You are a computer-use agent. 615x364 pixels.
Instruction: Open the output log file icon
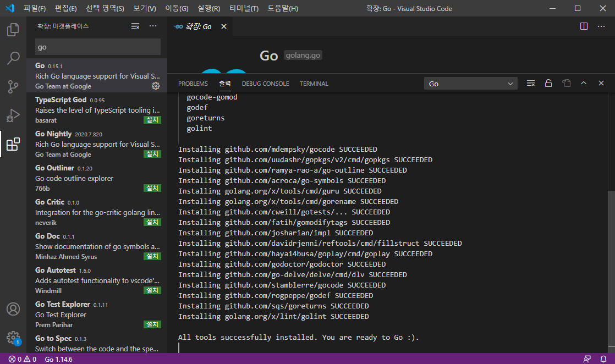566,83
